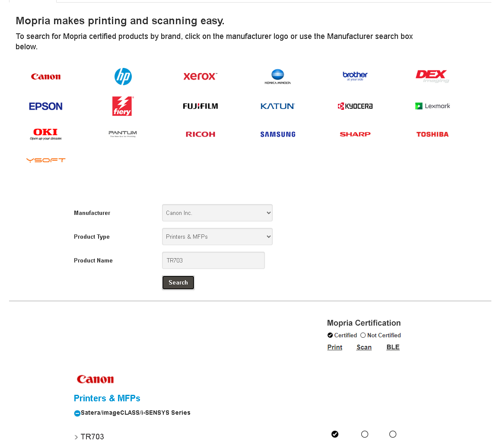Click the Print column link

(335, 347)
